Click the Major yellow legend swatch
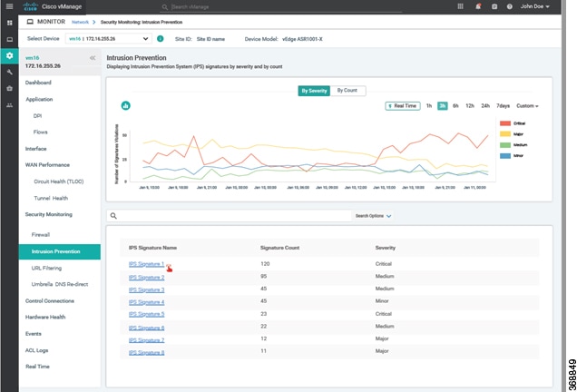Screen dimensions: 577x392 point(504,134)
